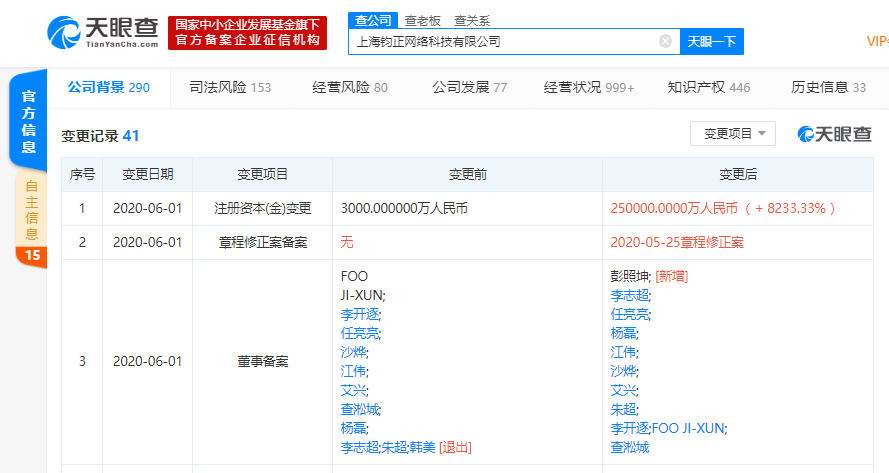The height and width of the screenshot is (473, 889).
Task: Open the 经营状况 999+ tab
Action: pyautogui.click(x=589, y=87)
